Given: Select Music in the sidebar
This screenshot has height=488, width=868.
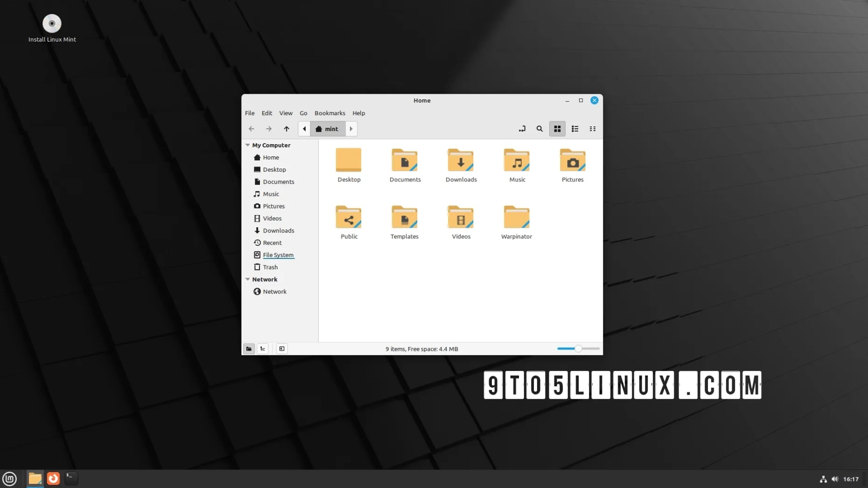Looking at the screenshot, I should coord(280,194).
